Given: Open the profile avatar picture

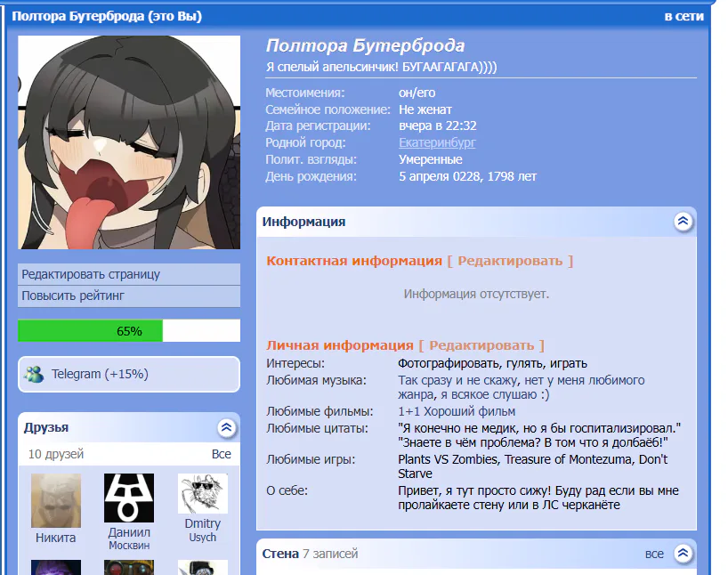Looking at the screenshot, I should pyautogui.click(x=129, y=142).
